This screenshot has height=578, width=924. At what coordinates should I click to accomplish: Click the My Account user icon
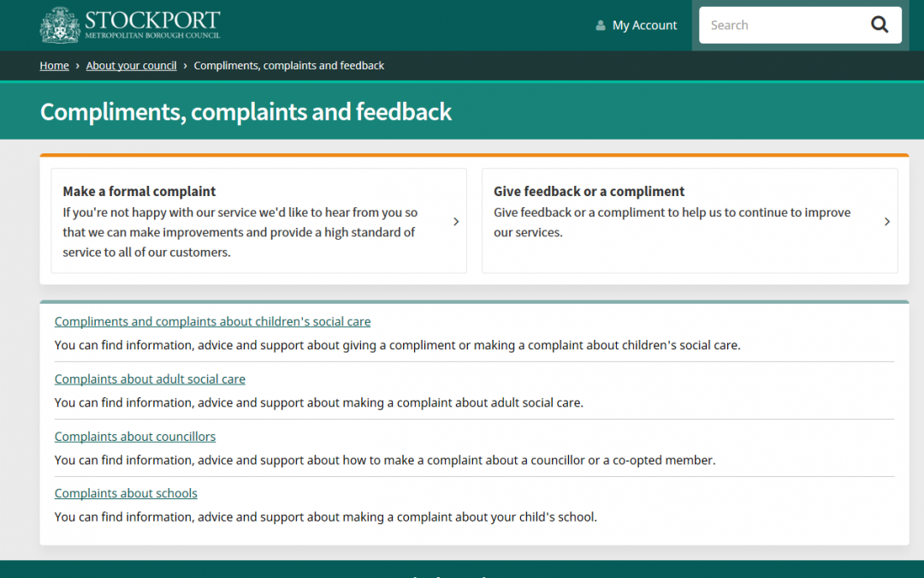(x=600, y=26)
